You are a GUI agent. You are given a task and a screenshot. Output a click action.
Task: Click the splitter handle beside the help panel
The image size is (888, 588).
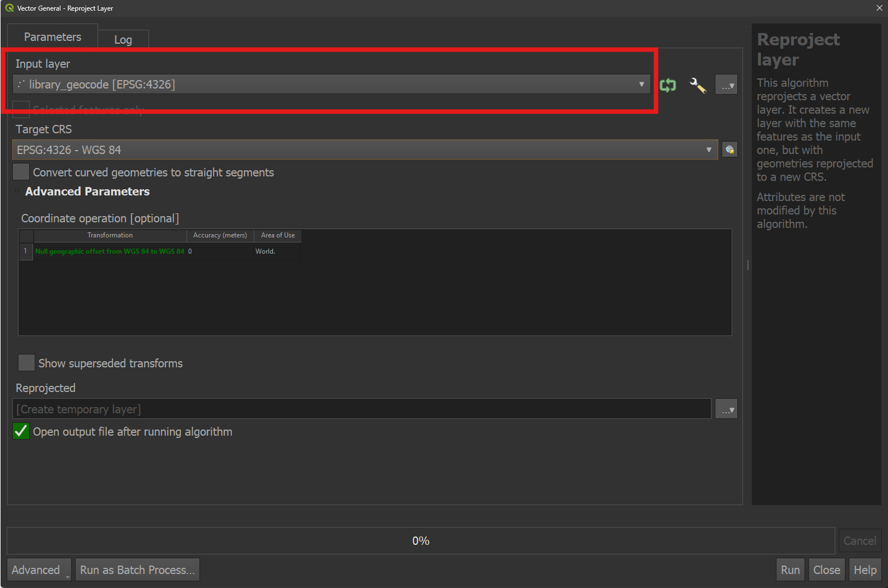(747, 265)
